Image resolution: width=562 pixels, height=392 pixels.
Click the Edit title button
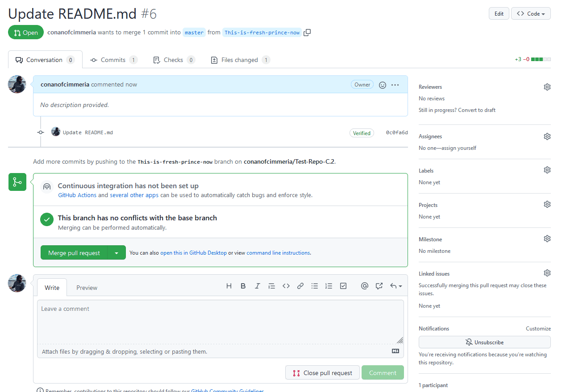(499, 14)
